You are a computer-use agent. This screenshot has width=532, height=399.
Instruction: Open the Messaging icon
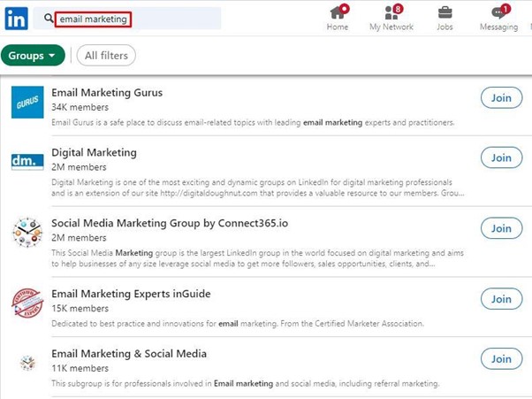coord(498,19)
